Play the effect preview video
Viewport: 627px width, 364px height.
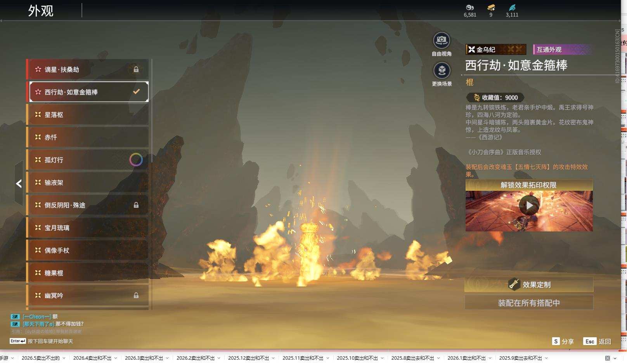pyautogui.click(x=529, y=205)
